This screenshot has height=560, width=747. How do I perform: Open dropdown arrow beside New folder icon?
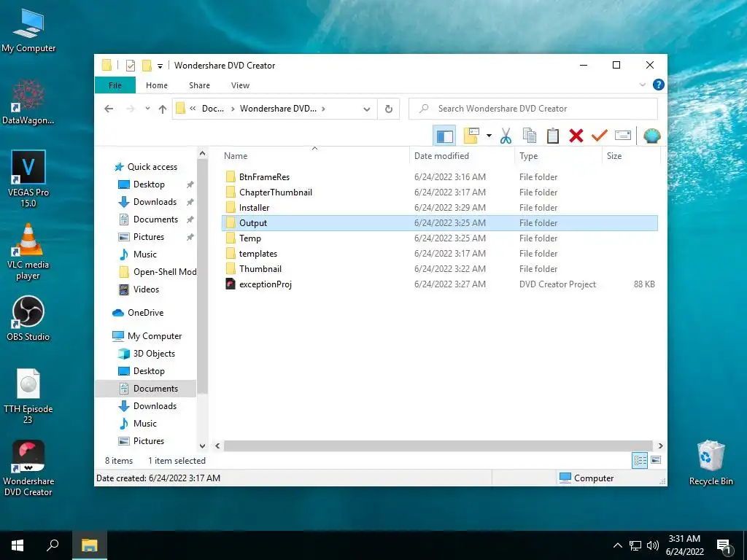pos(489,136)
